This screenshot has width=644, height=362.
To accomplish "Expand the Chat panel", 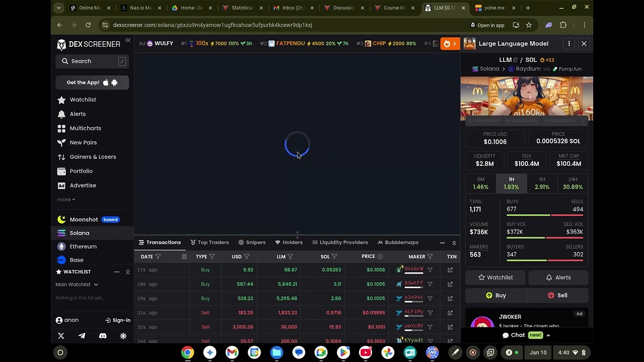I will (x=527, y=335).
